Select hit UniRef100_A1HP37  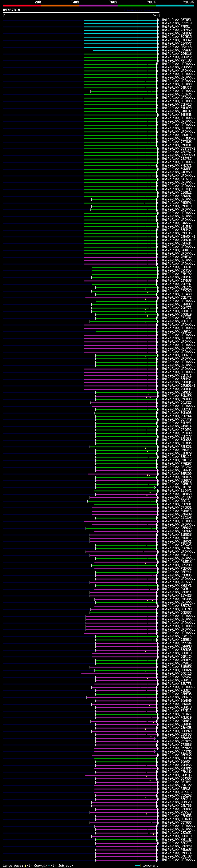pyautogui.click(x=176, y=277)
